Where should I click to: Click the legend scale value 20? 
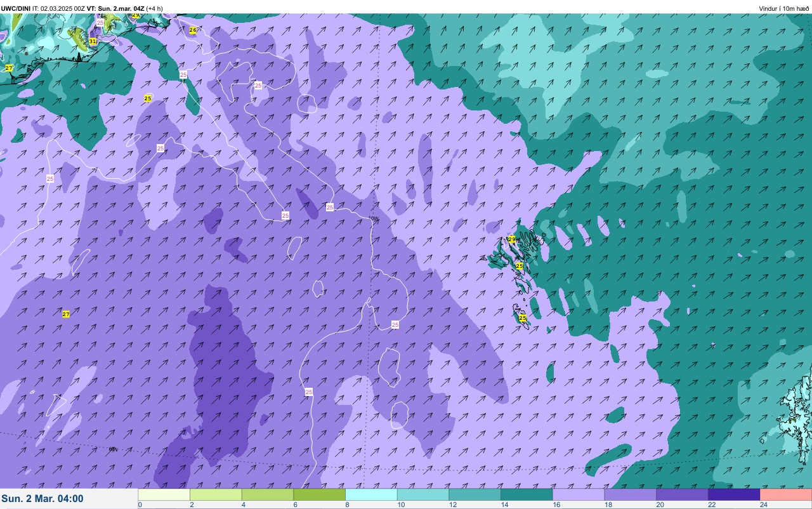pos(660,505)
